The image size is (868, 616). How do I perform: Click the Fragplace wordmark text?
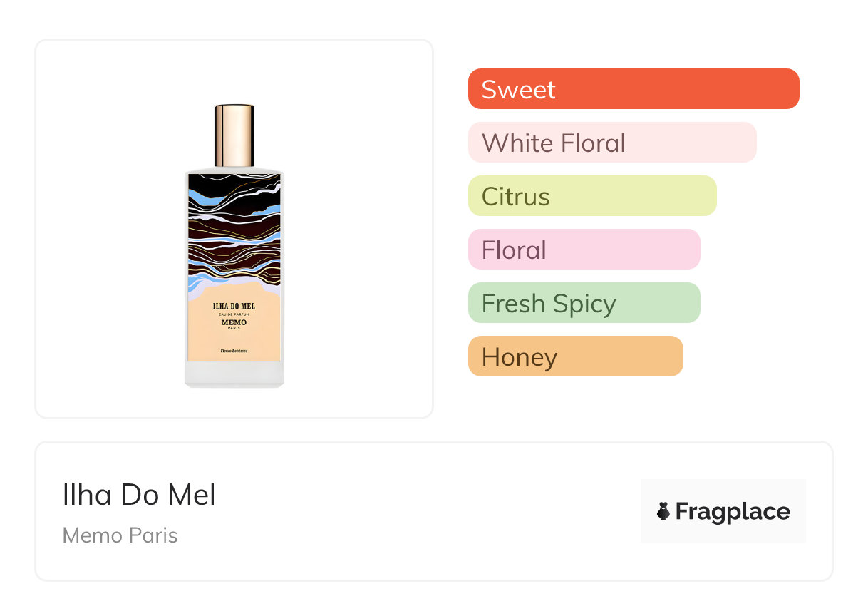tap(733, 512)
